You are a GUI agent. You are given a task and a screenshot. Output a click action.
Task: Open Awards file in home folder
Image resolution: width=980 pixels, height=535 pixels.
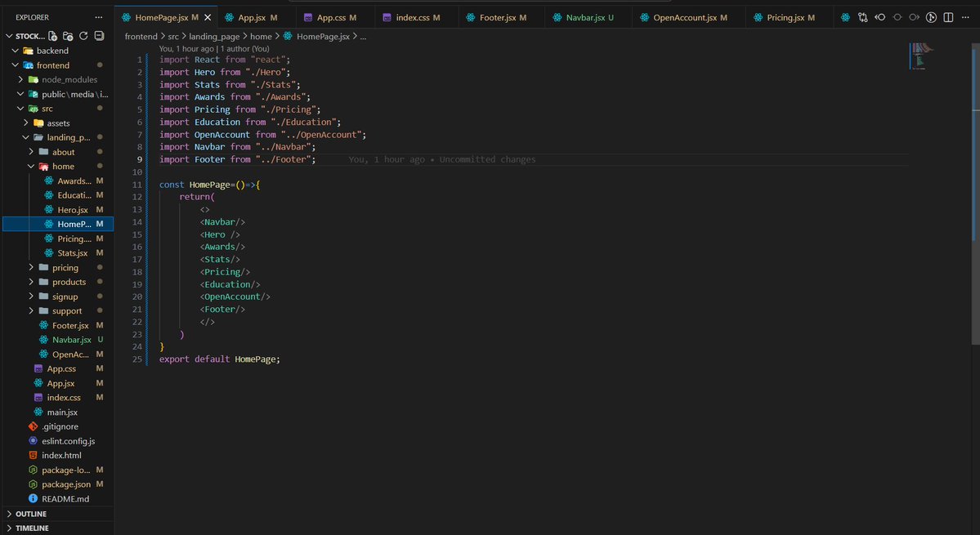(57, 181)
